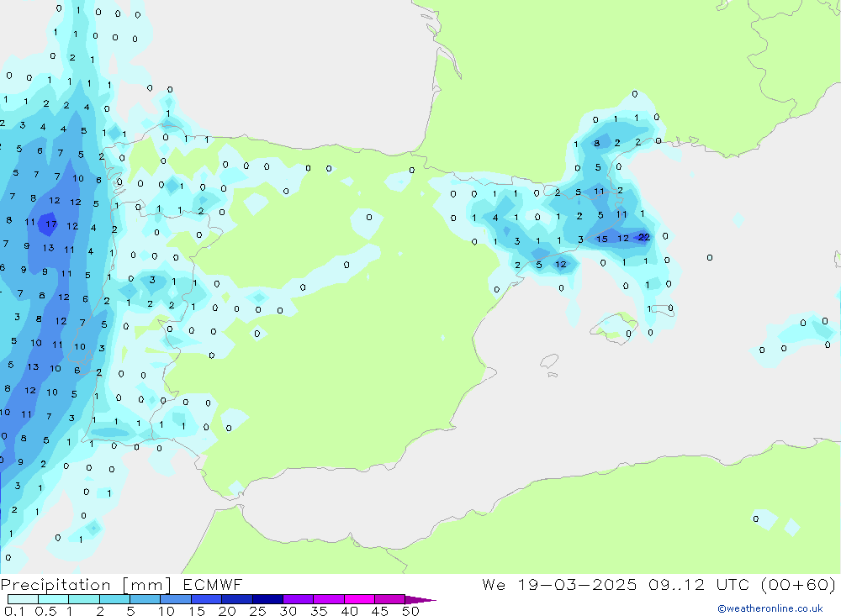Select the 10–15 mm legend color swatch
The width and height of the screenshot is (841, 616).
(176, 599)
